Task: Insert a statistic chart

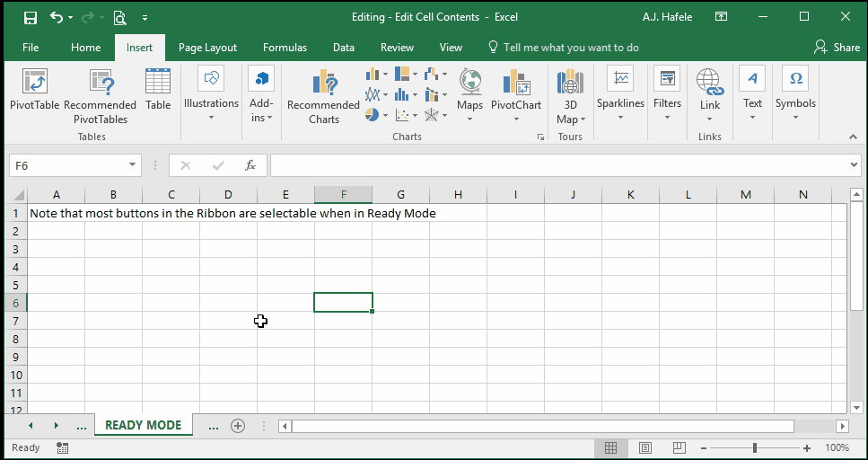Action: 407,94
